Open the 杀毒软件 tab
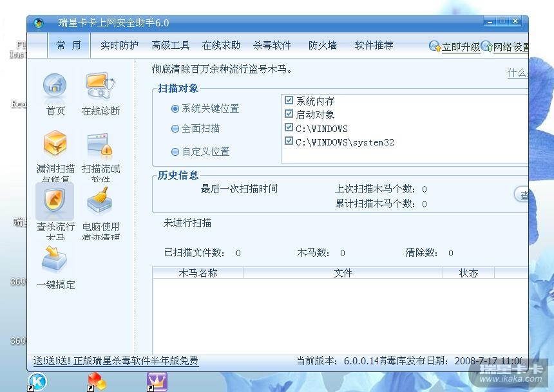The width and height of the screenshot is (554, 392). tap(272, 45)
